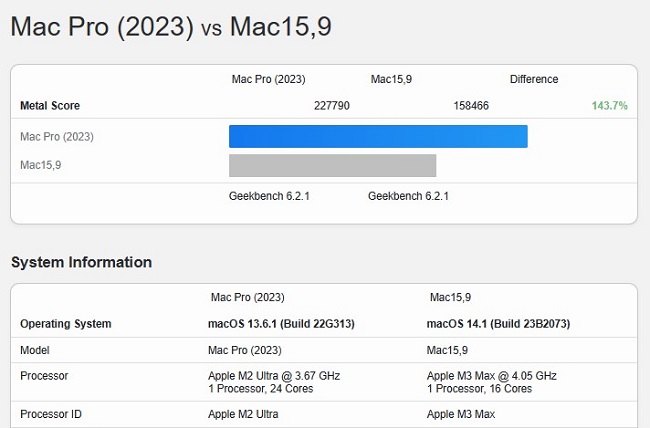This screenshot has height=428, width=650.
Task: Click the System Information heading
Action: coord(81,262)
